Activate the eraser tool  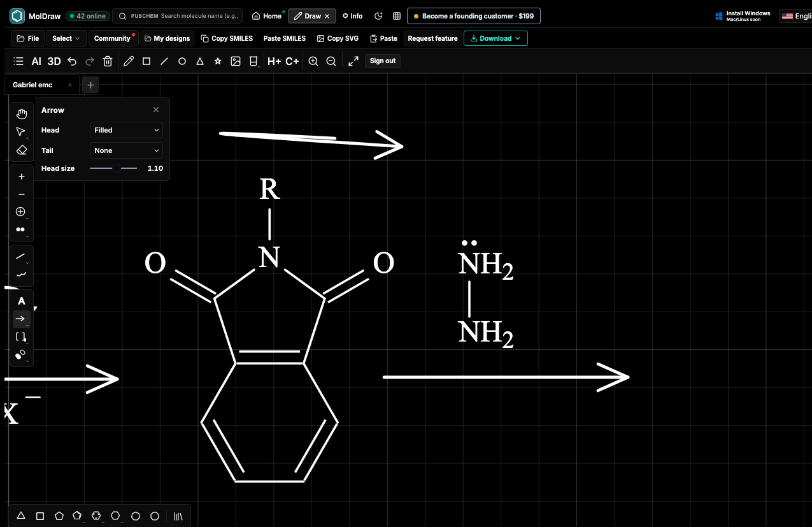[x=22, y=150]
